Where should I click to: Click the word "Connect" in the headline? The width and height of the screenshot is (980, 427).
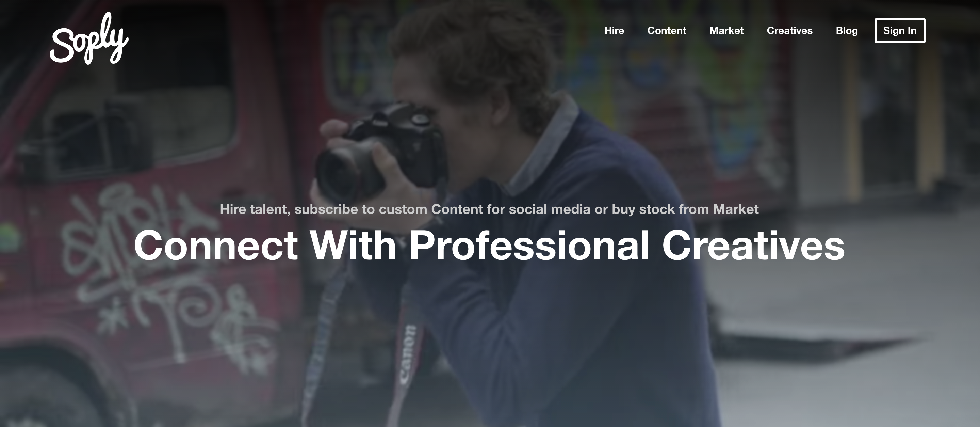pyautogui.click(x=216, y=246)
